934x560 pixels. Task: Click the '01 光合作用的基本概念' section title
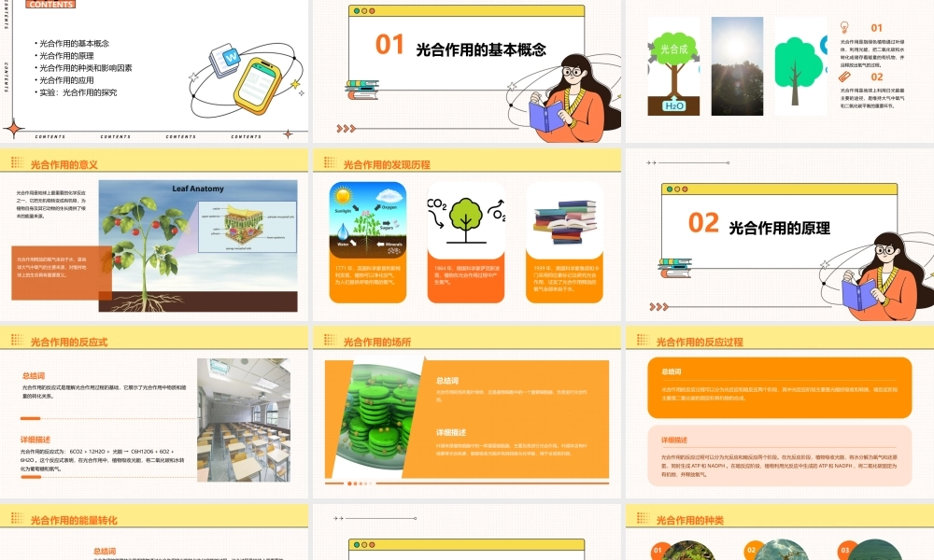coord(460,47)
